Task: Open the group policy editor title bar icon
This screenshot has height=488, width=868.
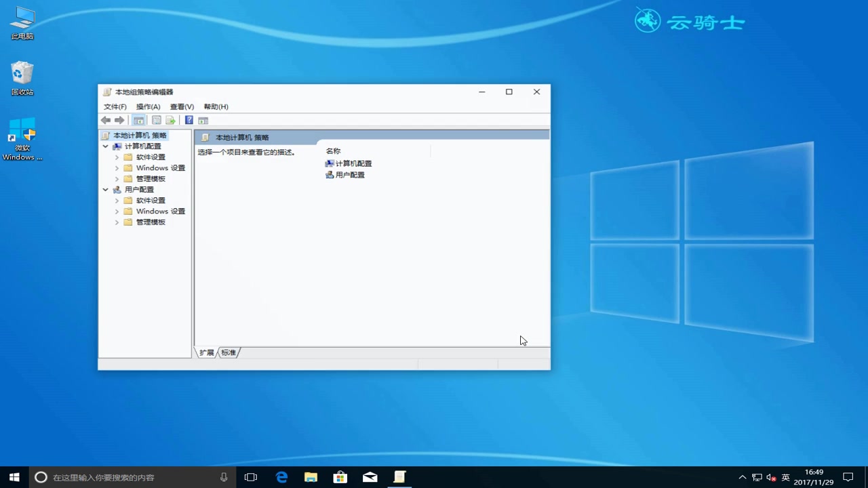Action: point(107,92)
